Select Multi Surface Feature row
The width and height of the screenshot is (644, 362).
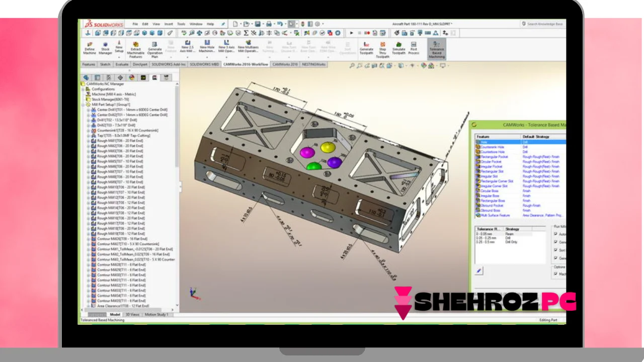520,215
